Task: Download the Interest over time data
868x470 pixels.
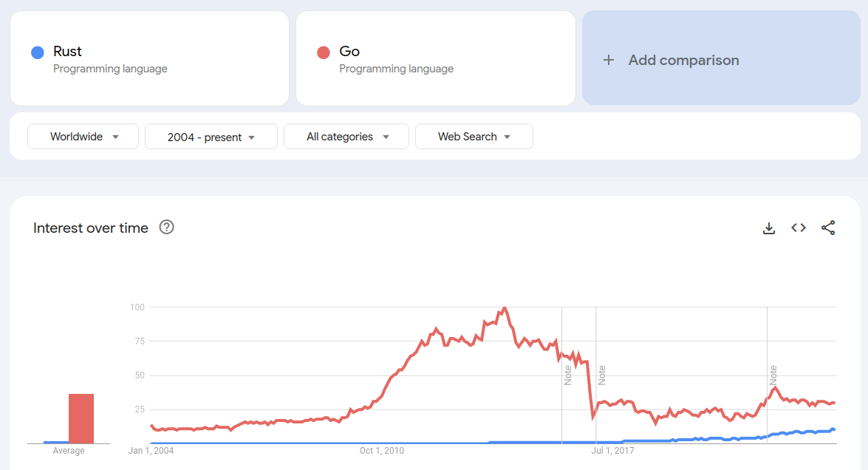Action: (x=769, y=228)
